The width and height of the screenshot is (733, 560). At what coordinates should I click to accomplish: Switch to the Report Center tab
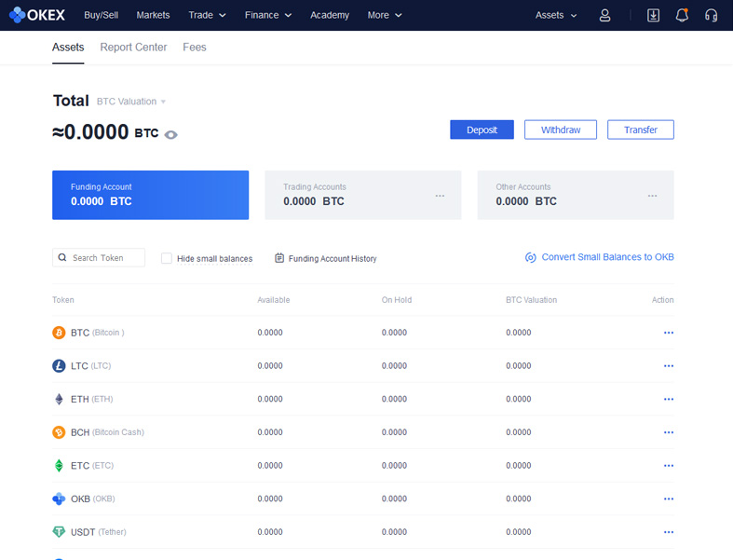tap(133, 48)
